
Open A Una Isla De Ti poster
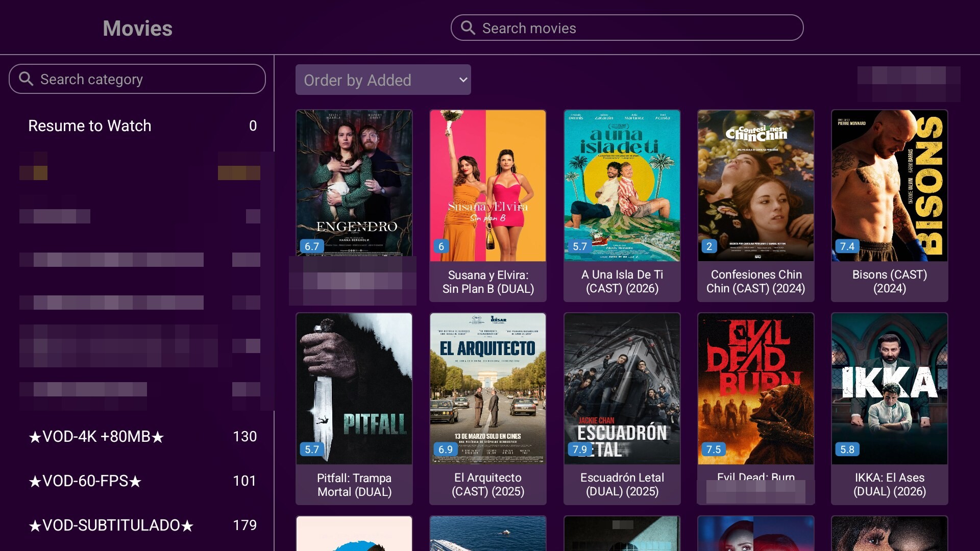coord(622,186)
